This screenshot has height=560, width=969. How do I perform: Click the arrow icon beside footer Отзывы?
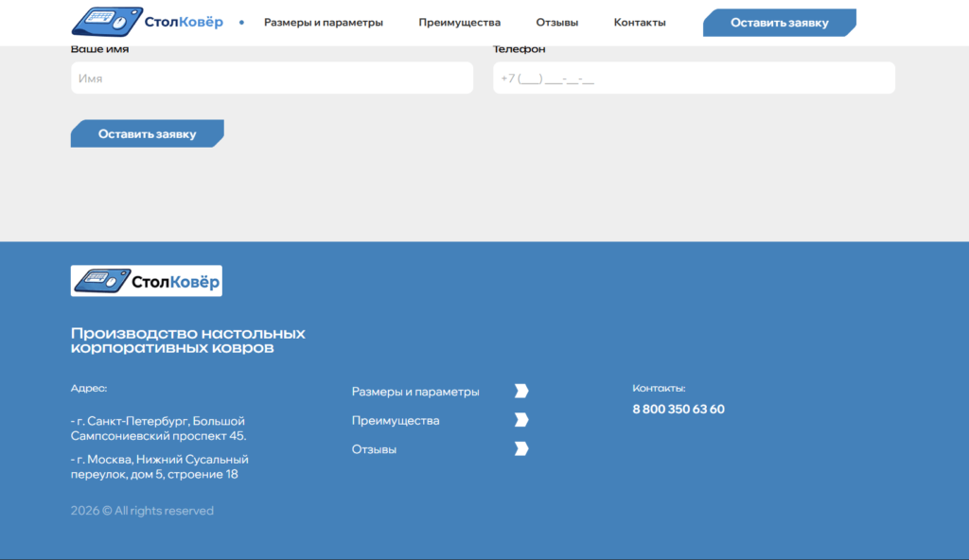pyautogui.click(x=521, y=448)
